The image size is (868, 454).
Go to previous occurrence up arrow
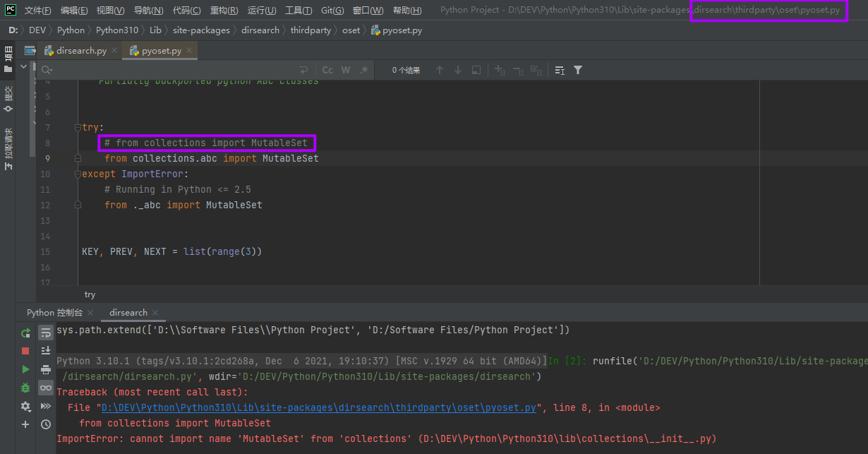[x=440, y=70]
